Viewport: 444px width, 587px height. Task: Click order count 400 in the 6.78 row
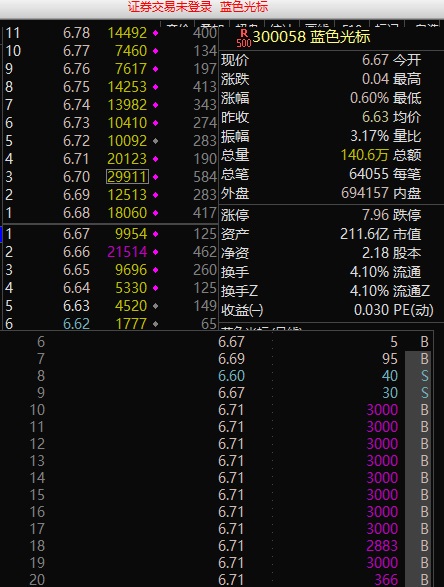pyautogui.click(x=205, y=33)
